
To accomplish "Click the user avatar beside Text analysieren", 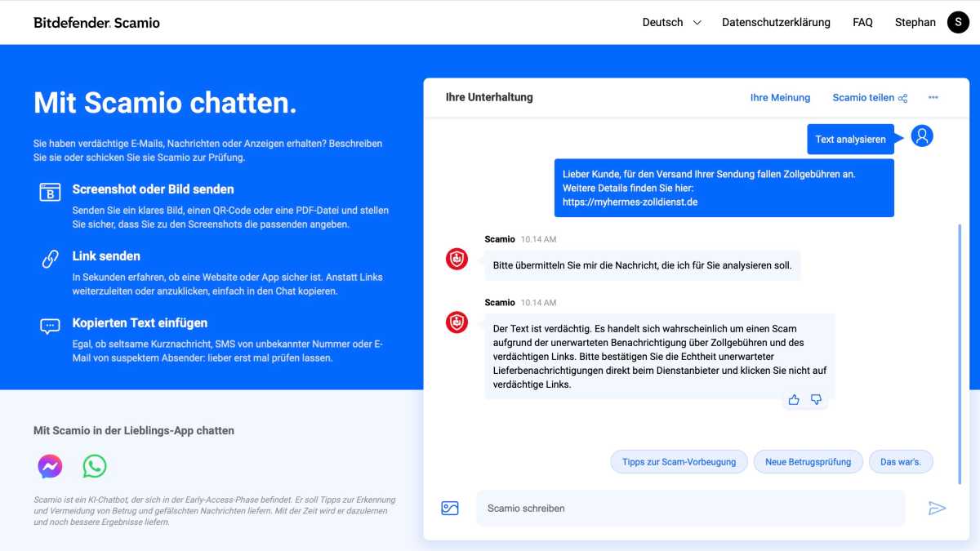I will [x=922, y=136].
